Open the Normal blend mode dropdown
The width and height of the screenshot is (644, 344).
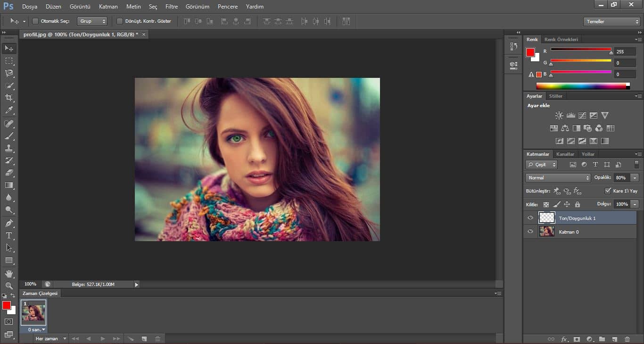tap(558, 178)
